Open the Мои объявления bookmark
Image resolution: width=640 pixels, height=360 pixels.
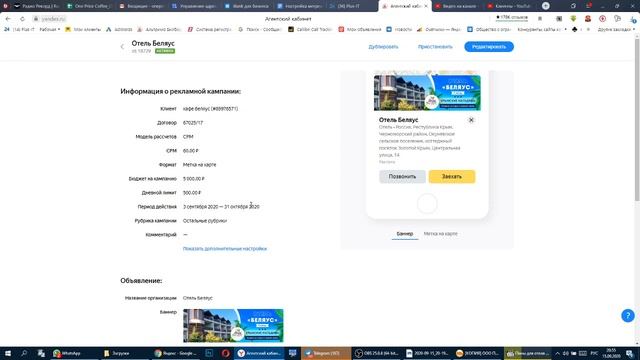(360, 29)
